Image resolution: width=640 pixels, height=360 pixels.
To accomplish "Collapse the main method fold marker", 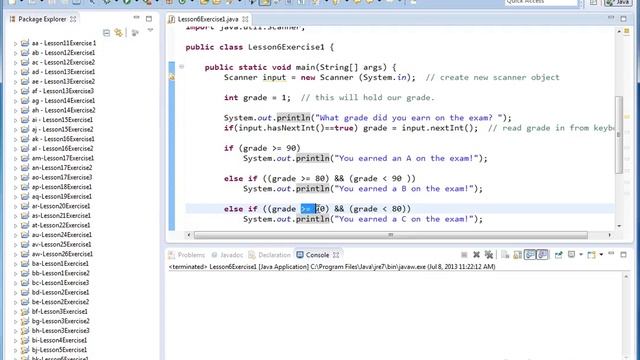I will [x=182, y=67].
